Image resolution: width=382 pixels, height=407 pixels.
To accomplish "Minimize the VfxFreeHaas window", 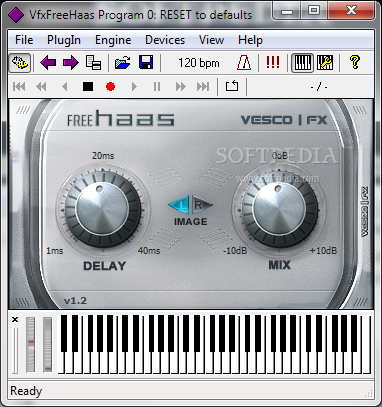I will pyautogui.click(x=287, y=11).
